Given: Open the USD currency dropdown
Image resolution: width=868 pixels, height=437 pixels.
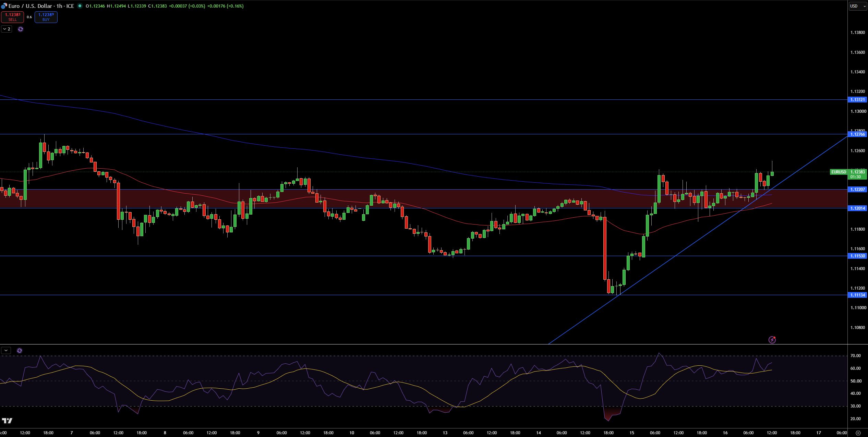Looking at the screenshot, I should coord(857,6).
